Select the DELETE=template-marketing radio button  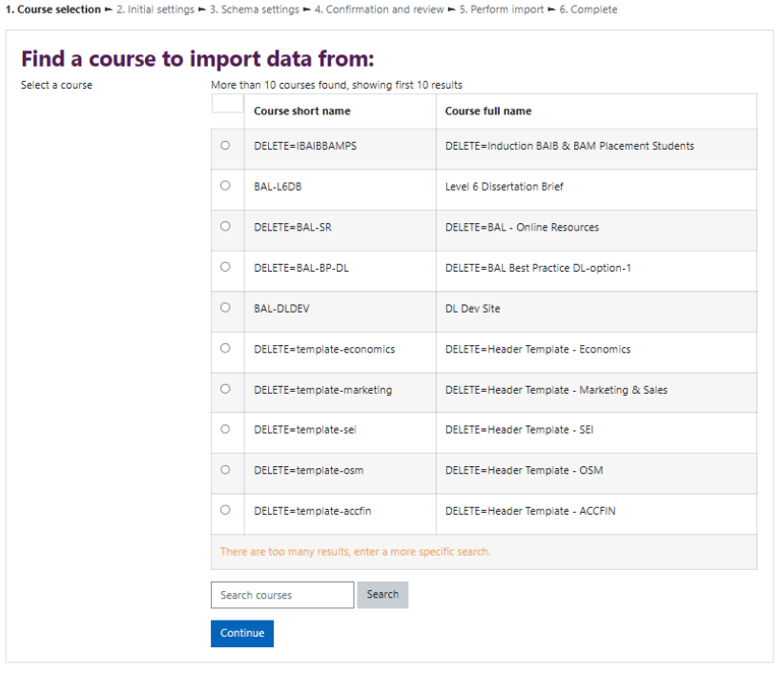(x=225, y=389)
